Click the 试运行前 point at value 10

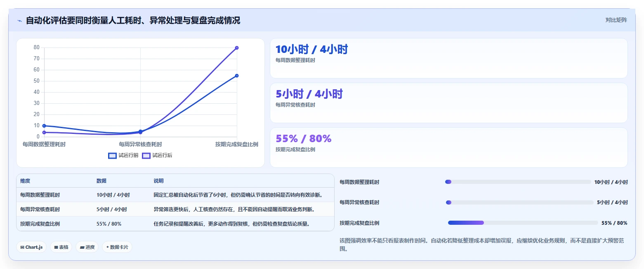pos(44,126)
